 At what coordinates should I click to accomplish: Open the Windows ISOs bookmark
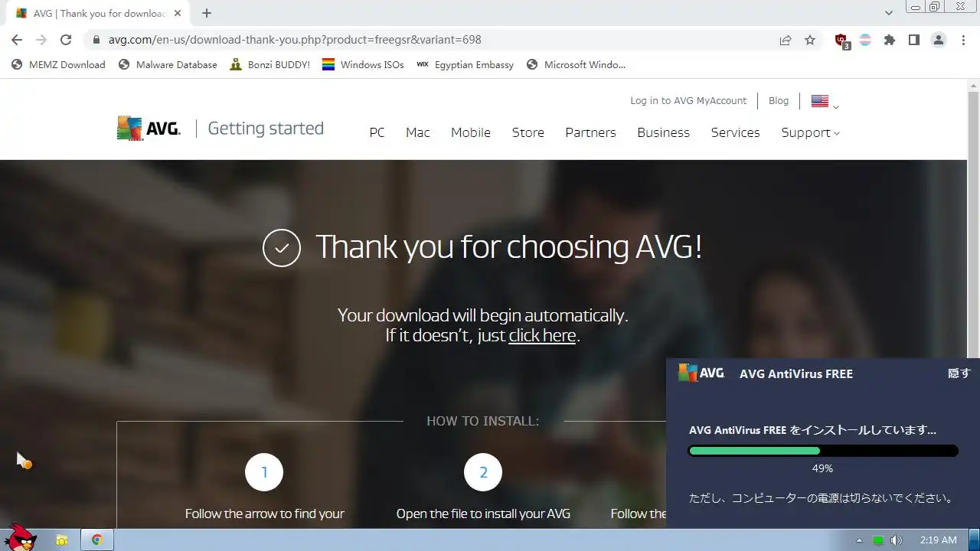[x=363, y=64]
